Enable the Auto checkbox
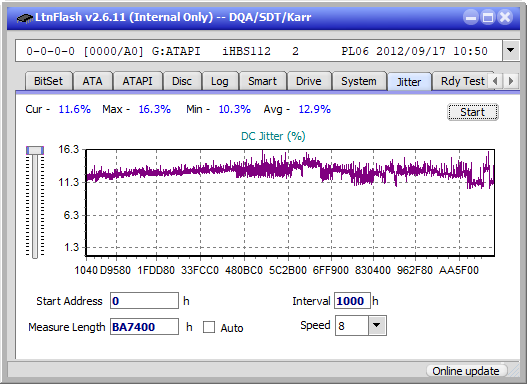527x384 pixels. click(x=209, y=327)
